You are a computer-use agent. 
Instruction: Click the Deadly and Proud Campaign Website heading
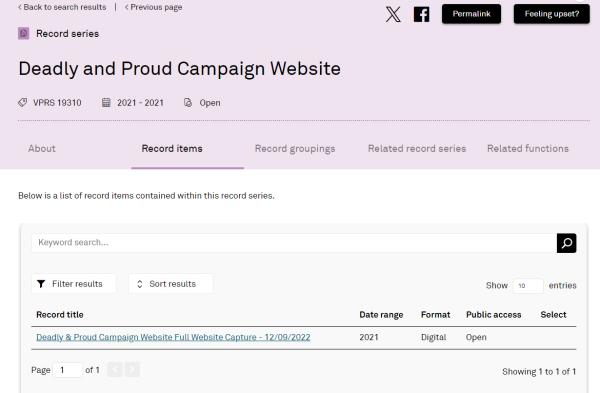tap(179, 69)
